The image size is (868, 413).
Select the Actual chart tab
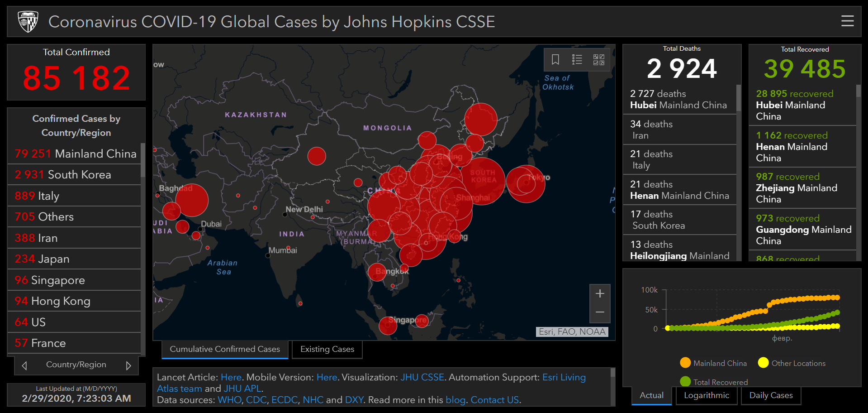coord(651,395)
